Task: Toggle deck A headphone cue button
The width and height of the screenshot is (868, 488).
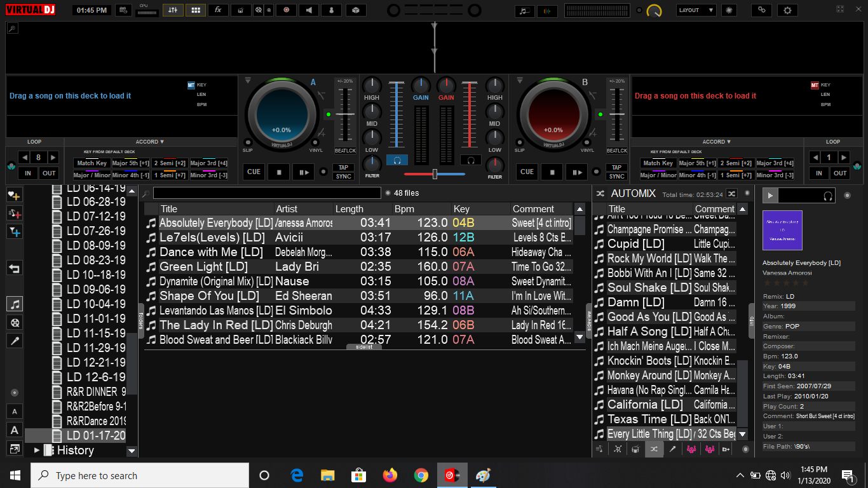Action: click(x=397, y=160)
